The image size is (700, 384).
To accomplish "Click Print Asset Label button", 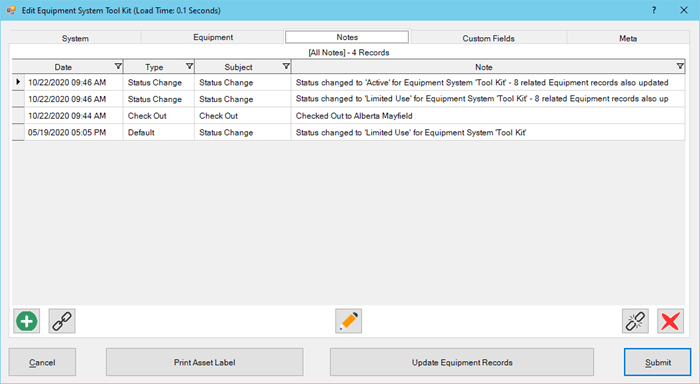I will click(204, 362).
